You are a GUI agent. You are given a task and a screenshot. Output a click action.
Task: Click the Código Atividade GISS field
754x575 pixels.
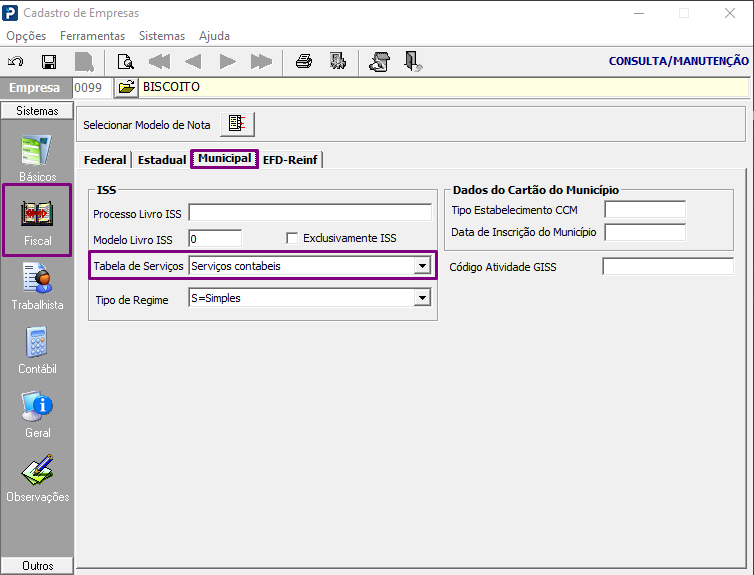(x=668, y=266)
